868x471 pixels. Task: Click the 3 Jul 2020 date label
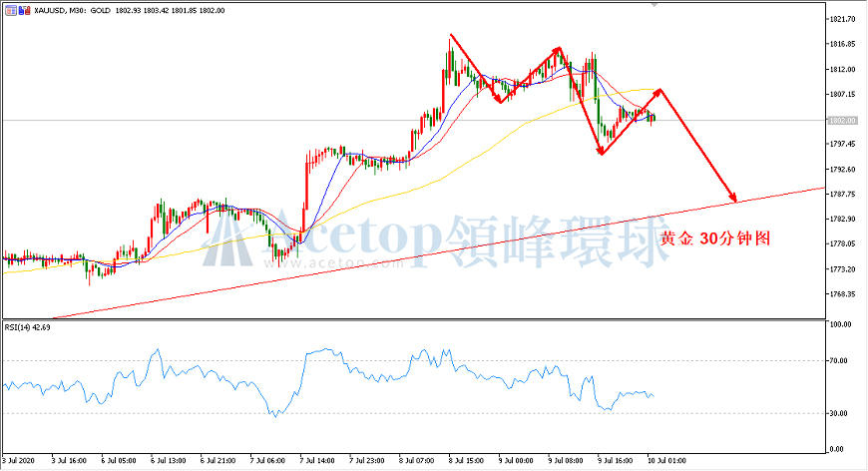click(18, 460)
